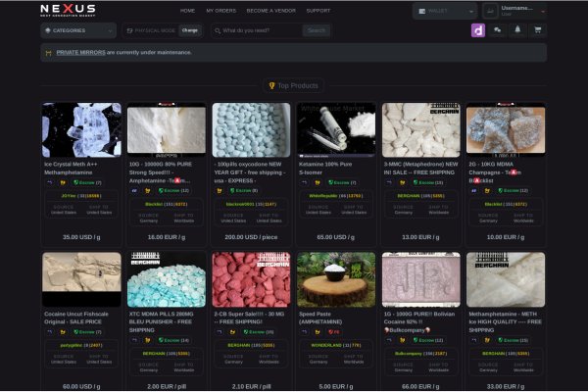Open the notifications bell icon
This screenshot has height=392, width=588.
(x=517, y=30)
